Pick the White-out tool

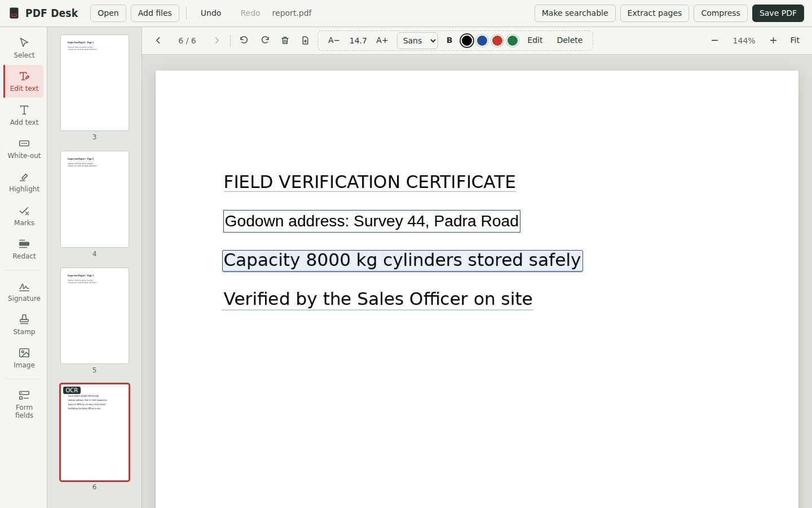[24, 148]
